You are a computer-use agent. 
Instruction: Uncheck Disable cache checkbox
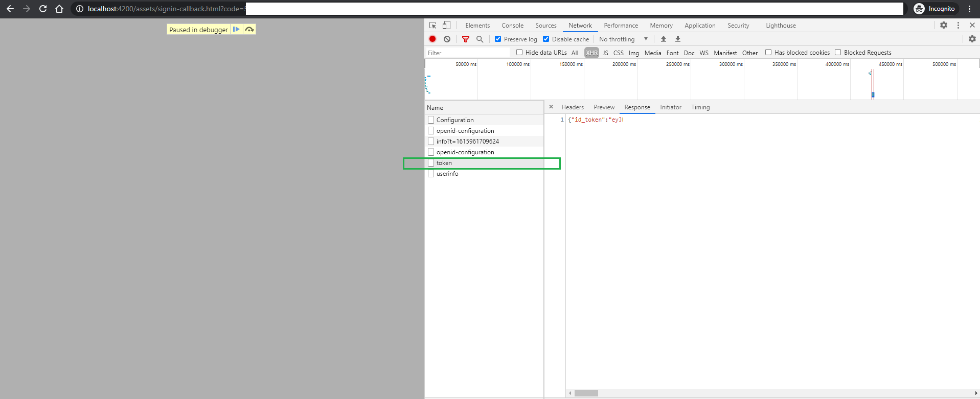coord(546,39)
